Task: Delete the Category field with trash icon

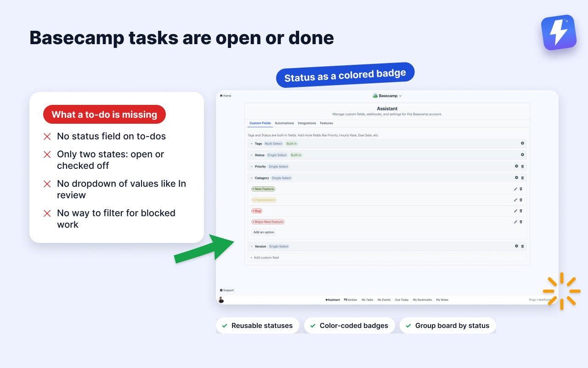Action: [522, 178]
